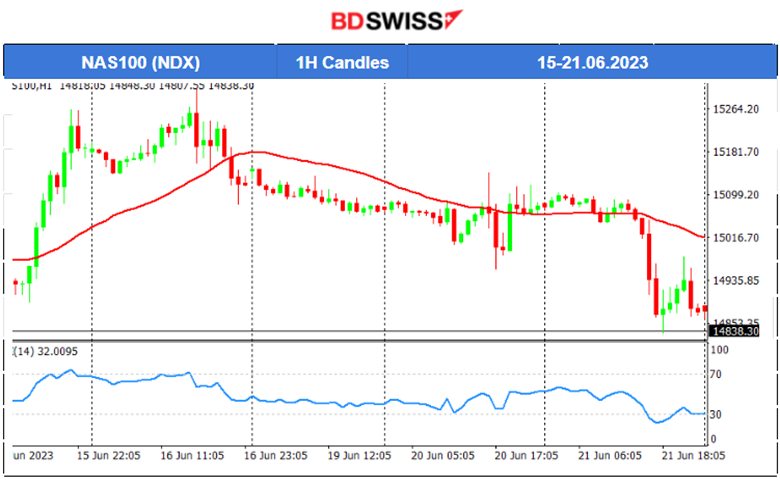Click the 15099.20 price axis label
The image size is (780, 485).
click(x=736, y=195)
